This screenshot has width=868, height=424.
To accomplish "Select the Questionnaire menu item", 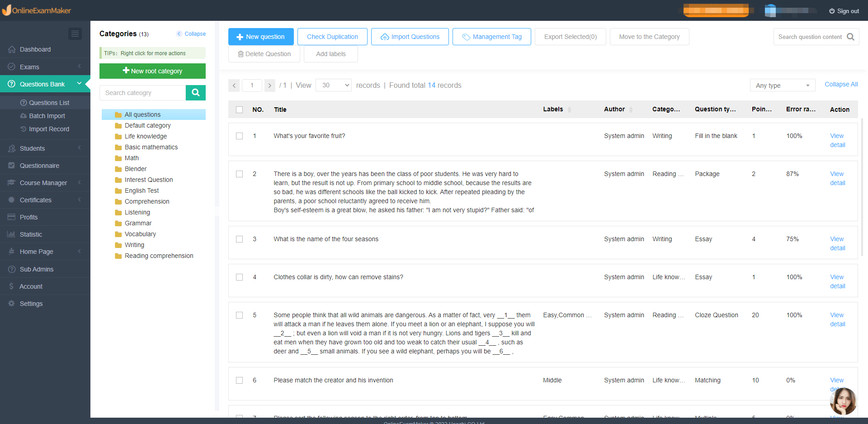I will tap(39, 166).
